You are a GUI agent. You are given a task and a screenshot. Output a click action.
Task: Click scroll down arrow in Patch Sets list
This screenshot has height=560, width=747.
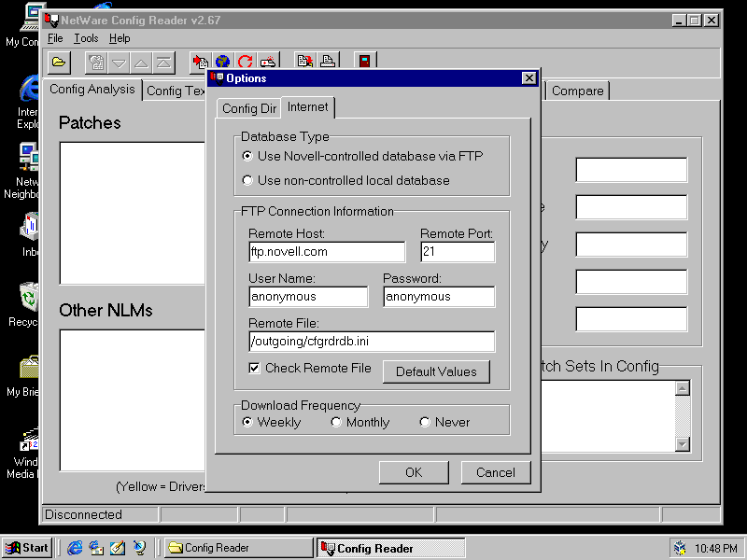(683, 444)
